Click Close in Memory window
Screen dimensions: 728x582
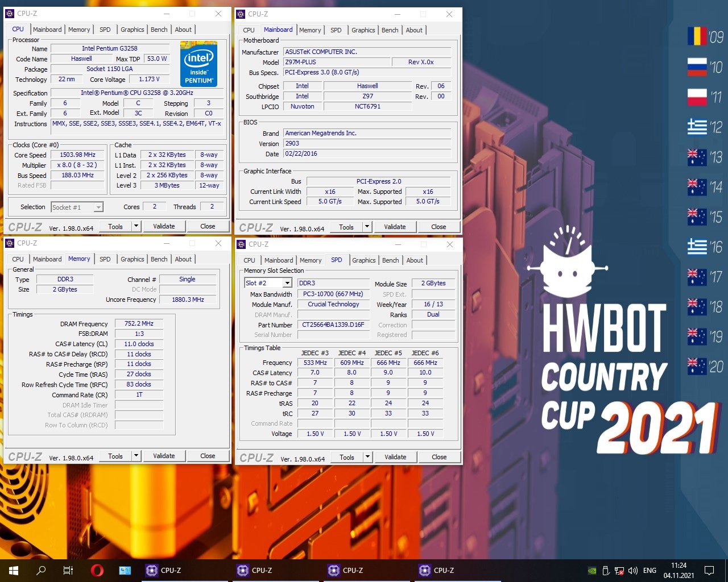pos(208,456)
